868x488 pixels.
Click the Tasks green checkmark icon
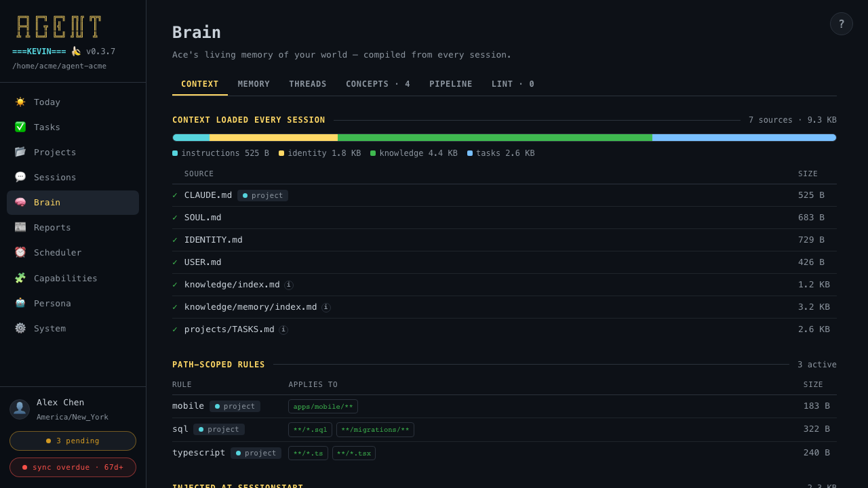click(x=20, y=127)
